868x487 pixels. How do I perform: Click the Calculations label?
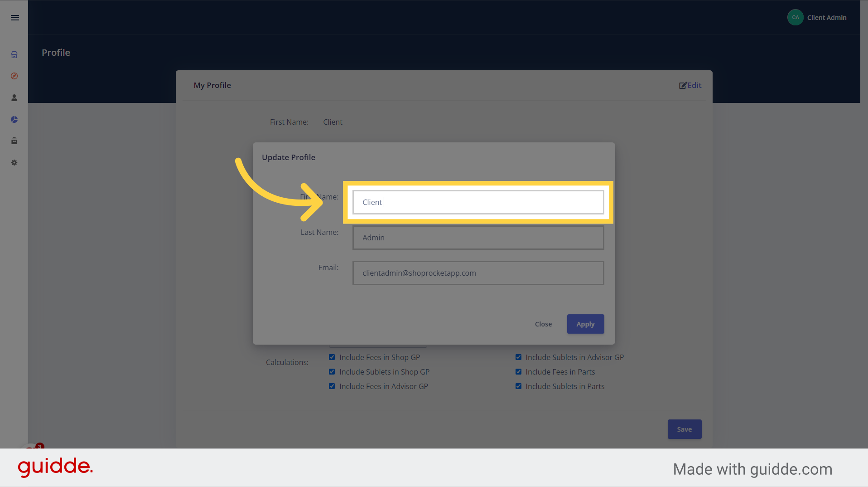click(x=287, y=362)
